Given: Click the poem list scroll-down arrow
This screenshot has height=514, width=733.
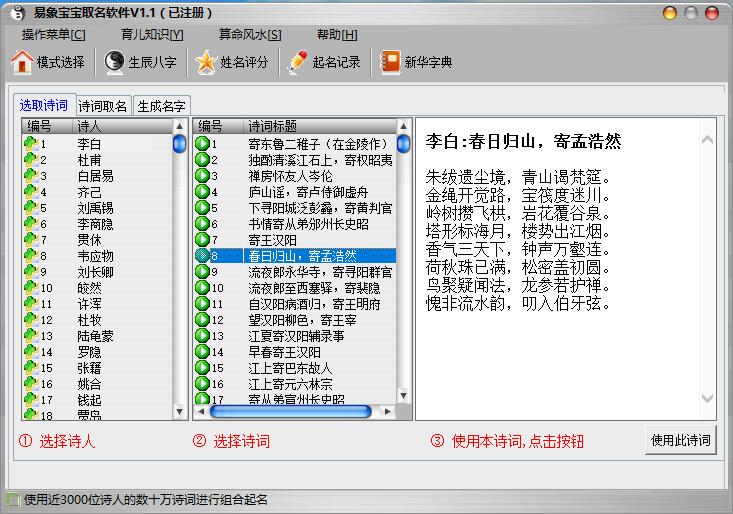Looking at the screenshot, I should tap(403, 396).
